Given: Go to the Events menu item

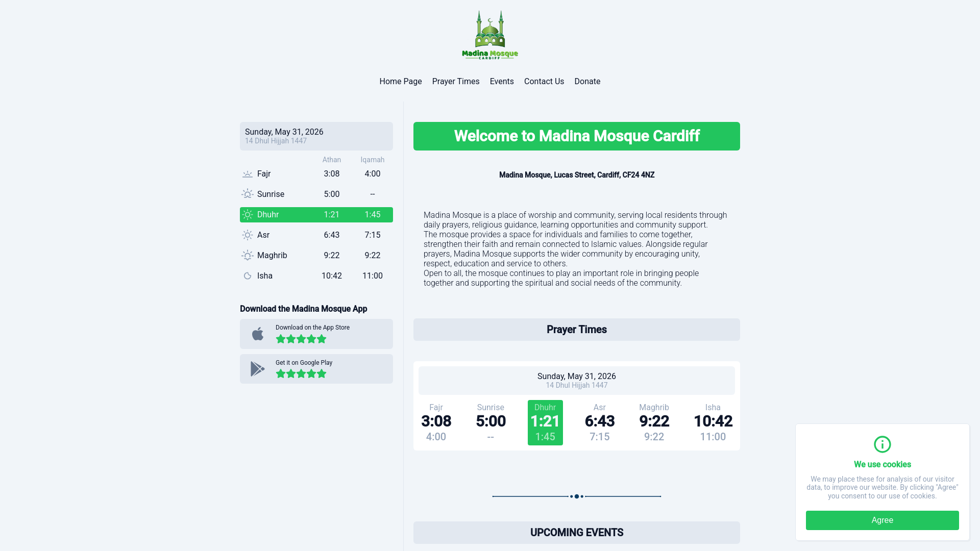Looking at the screenshot, I should click(502, 82).
